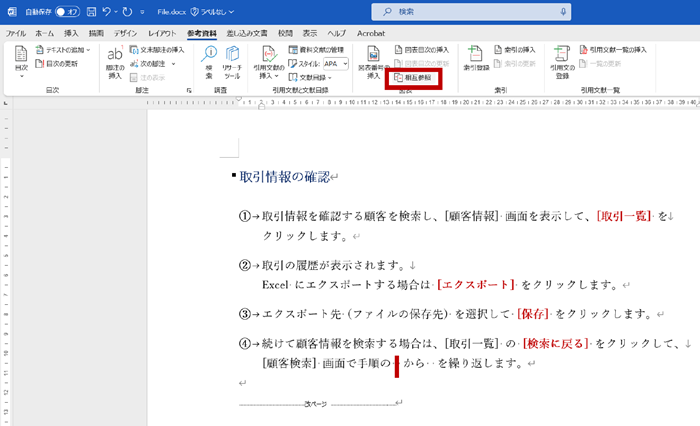Click the 検索 search icon in ribbon
The image size is (700, 426).
209,61
